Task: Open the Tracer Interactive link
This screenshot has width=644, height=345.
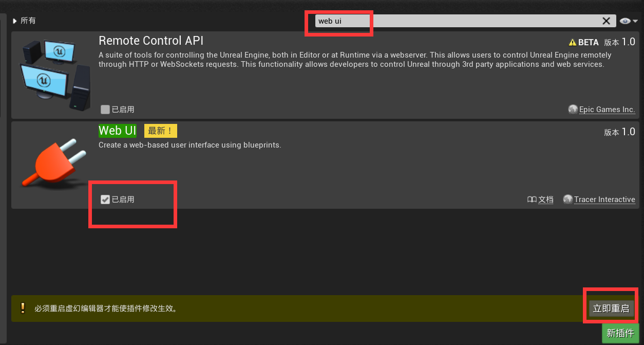Action: pyautogui.click(x=604, y=199)
